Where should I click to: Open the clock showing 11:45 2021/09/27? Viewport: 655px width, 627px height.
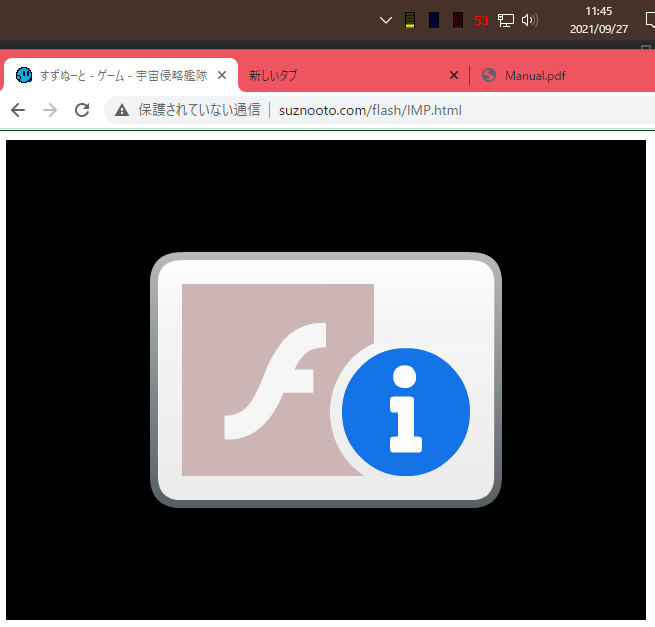(599, 20)
